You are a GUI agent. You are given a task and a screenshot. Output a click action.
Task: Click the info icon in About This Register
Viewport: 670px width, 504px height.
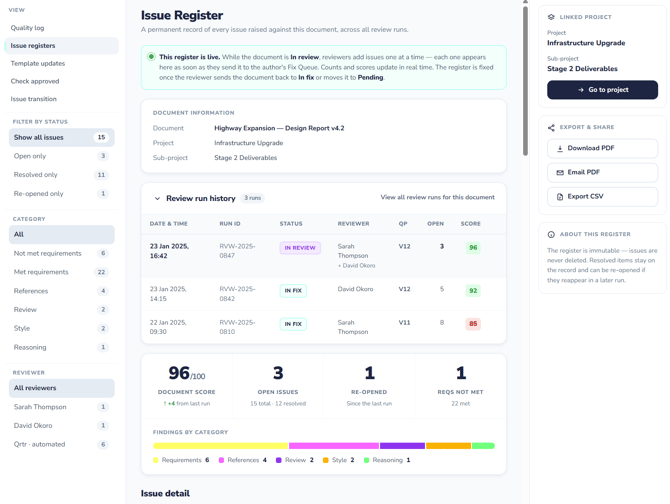tap(551, 234)
